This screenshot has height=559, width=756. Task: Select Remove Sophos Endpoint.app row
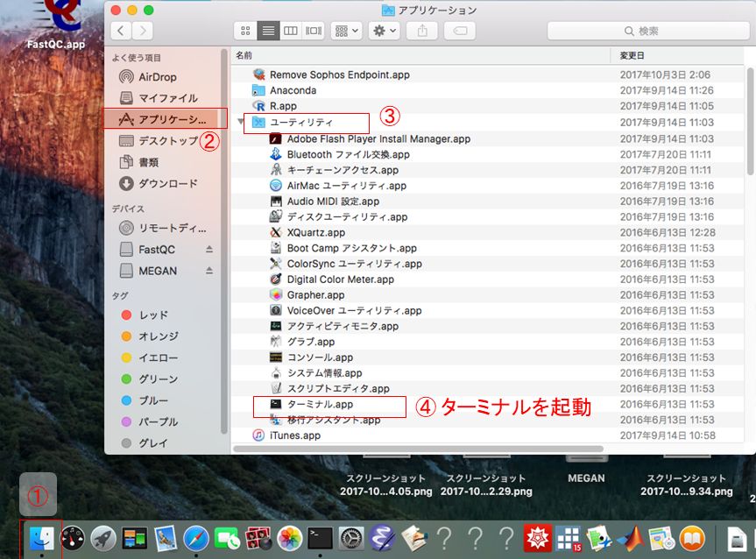[487, 74]
